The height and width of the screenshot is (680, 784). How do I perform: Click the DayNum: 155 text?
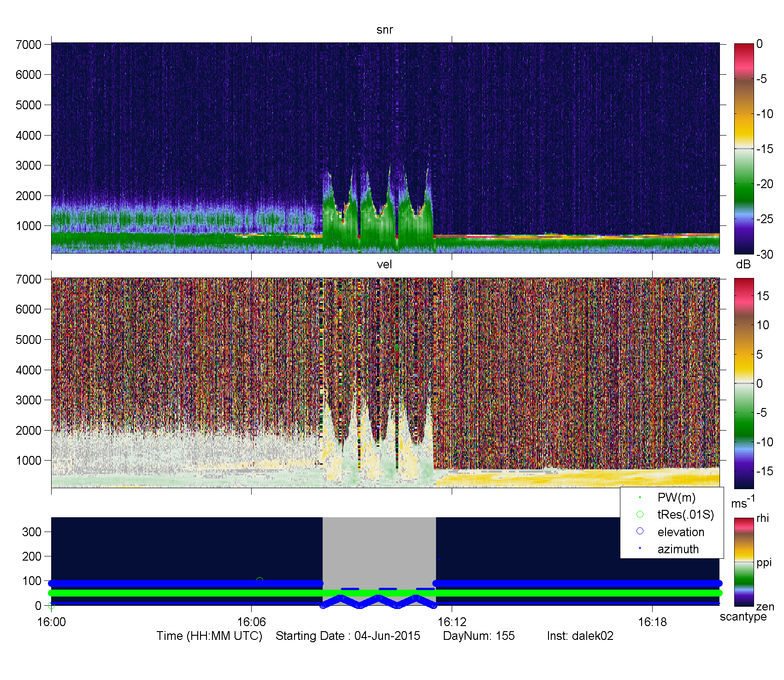(479, 636)
